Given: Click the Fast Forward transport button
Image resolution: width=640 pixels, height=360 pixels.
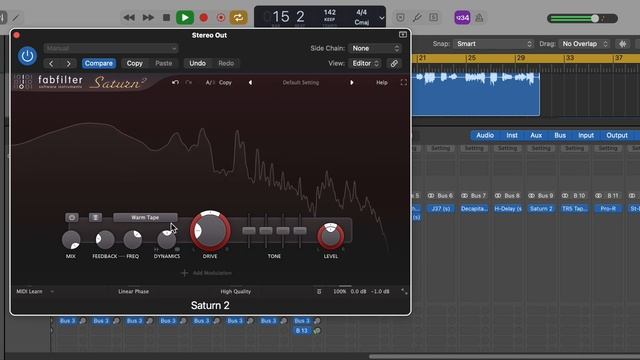Looking at the screenshot, I should tap(148, 18).
